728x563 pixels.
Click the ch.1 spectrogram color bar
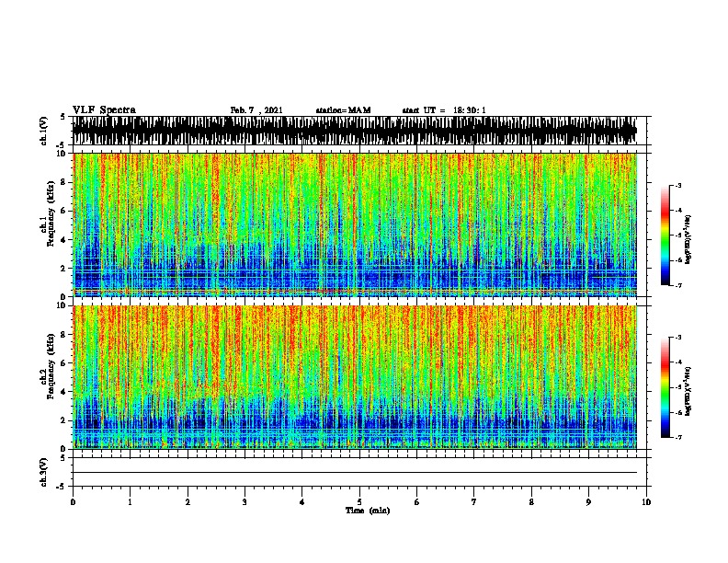[x=665, y=236]
